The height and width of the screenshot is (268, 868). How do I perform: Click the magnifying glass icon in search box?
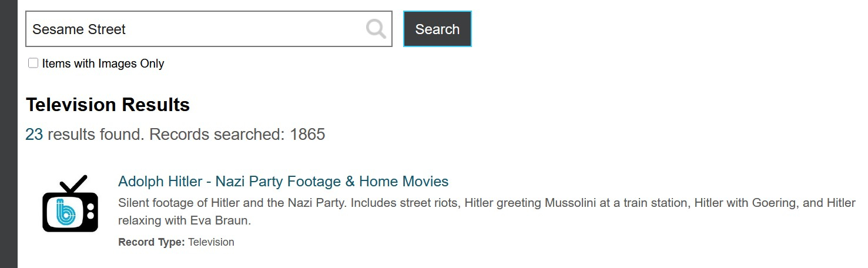(376, 28)
